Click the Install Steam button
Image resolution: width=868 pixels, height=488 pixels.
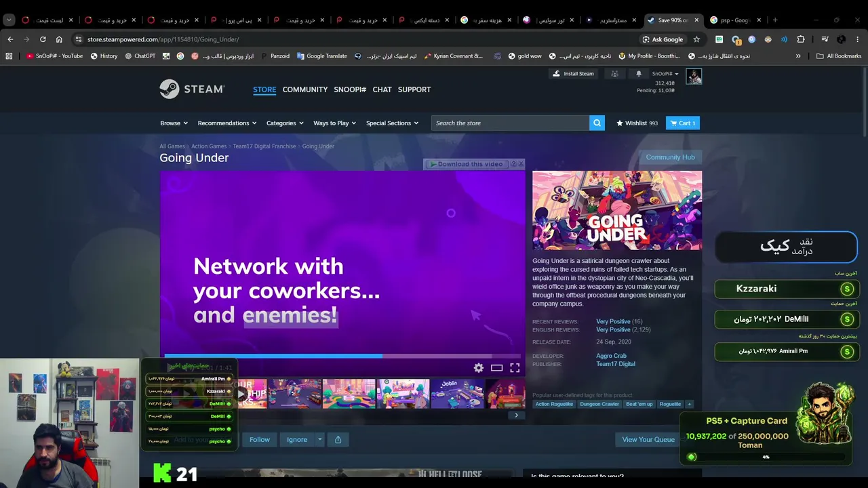coord(573,73)
